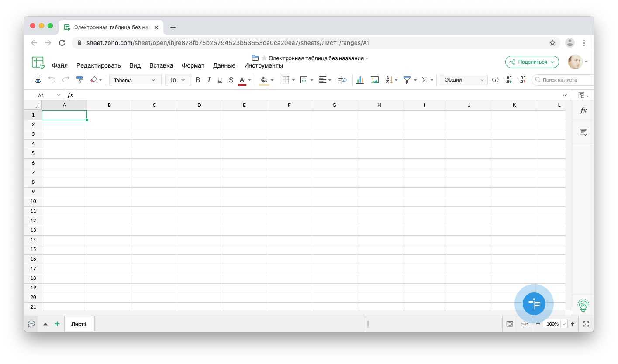The height and width of the screenshot is (364, 618).
Task: Open the font size 10 dropdown
Action: [x=177, y=80]
